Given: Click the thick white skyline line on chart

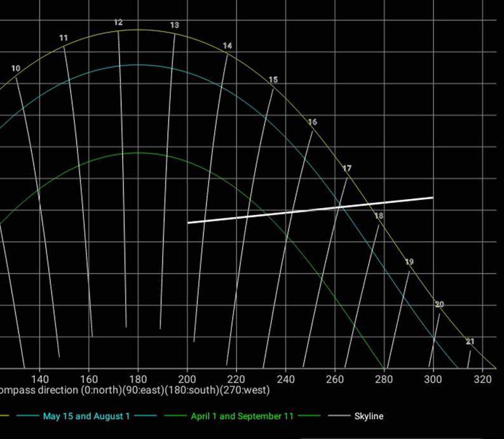Looking at the screenshot, I should [310, 211].
